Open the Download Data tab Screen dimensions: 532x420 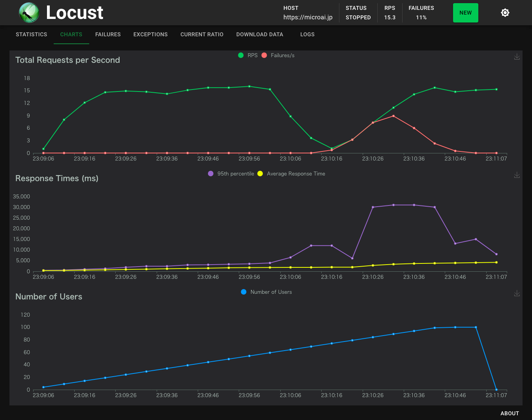click(x=260, y=35)
